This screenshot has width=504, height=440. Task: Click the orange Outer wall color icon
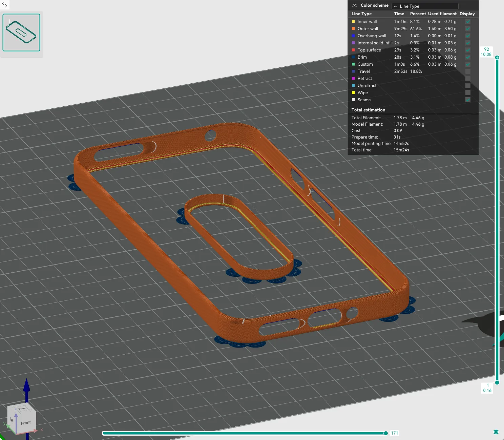click(x=353, y=29)
